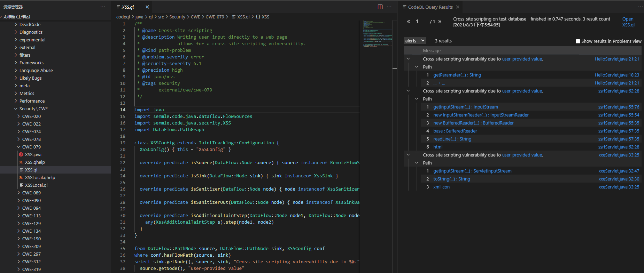Click the split editor icon

coord(380,7)
